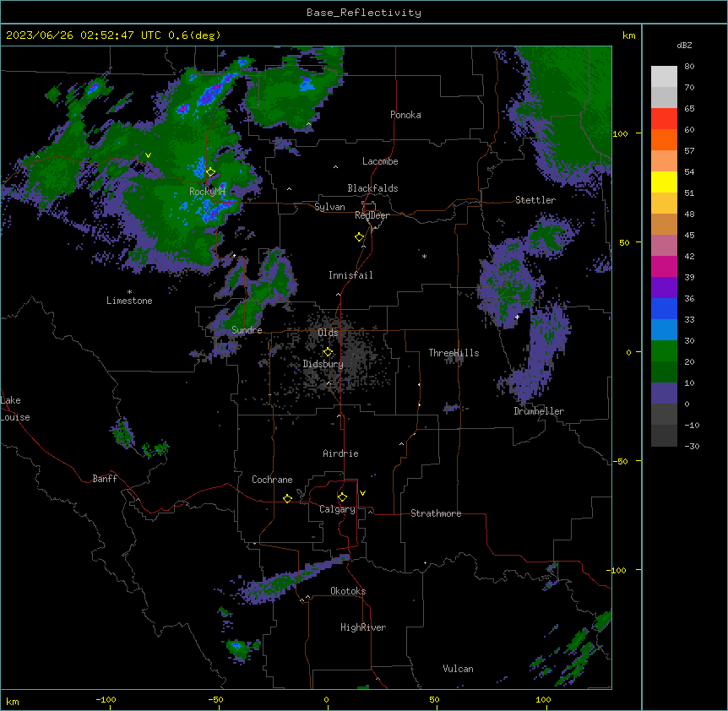Click the purple 36-39 dBZ legend swatch

(664, 288)
